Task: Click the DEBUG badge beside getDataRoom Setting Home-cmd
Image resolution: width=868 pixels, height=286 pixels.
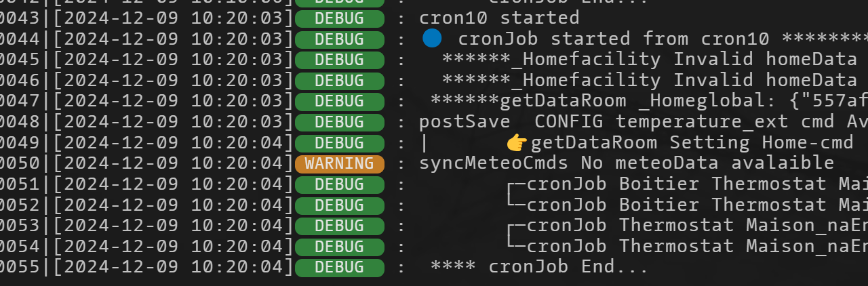Action: point(339,143)
